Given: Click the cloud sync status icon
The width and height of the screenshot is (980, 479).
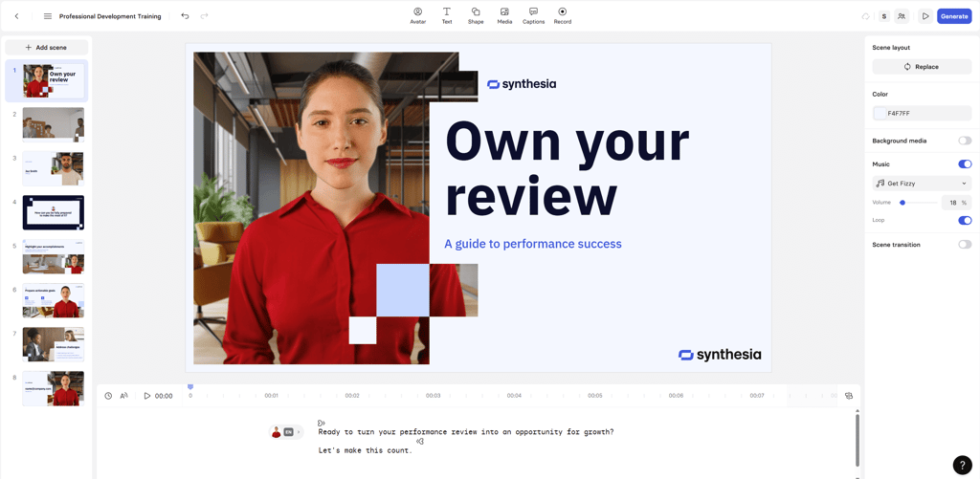Looking at the screenshot, I should pyautogui.click(x=865, y=16).
